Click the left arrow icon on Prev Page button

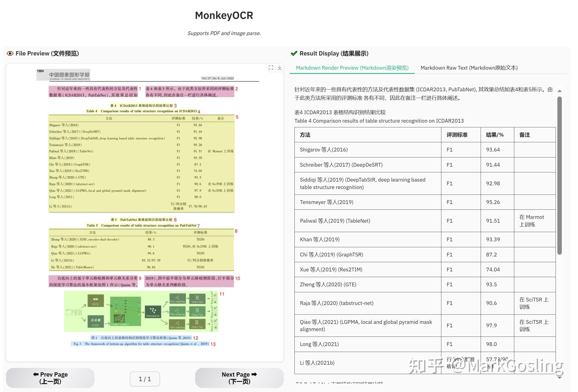35,374
